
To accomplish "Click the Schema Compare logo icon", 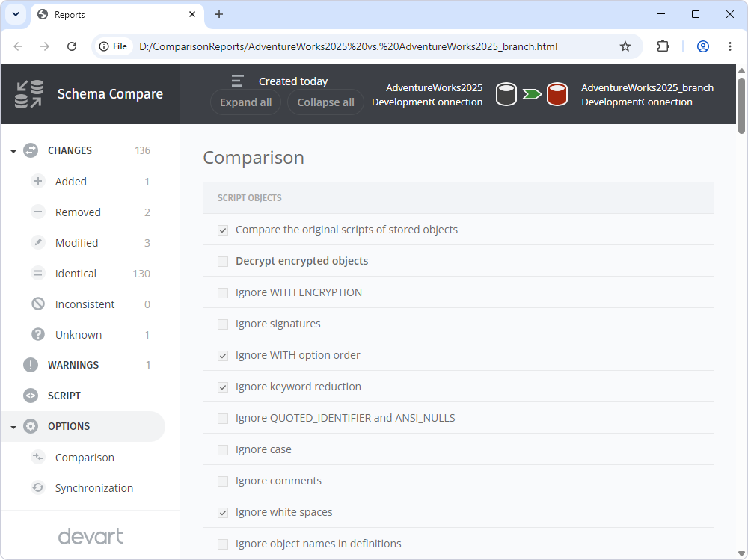I will coord(29,94).
